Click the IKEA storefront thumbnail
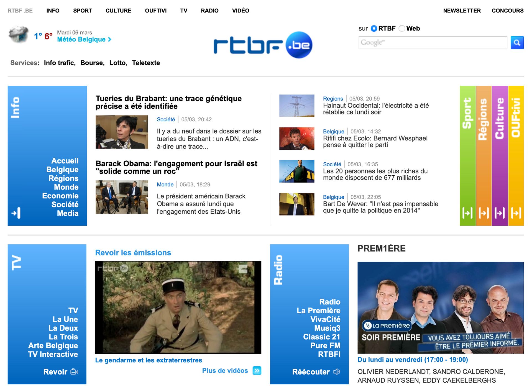532x392 pixels. click(297, 171)
